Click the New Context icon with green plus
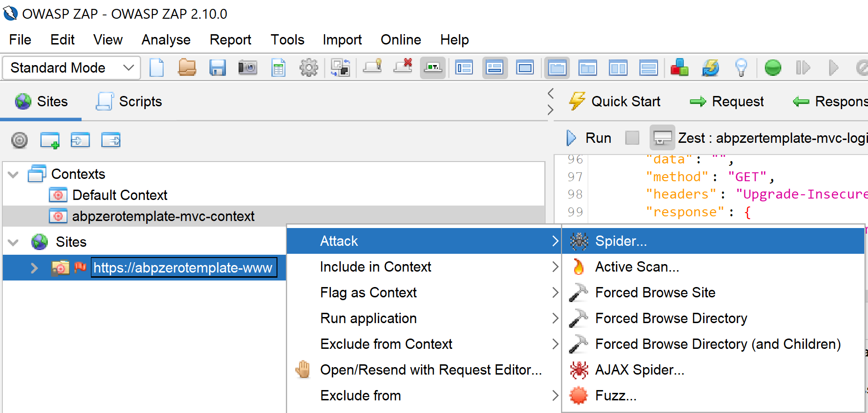868x413 pixels. pyautogui.click(x=50, y=140)
